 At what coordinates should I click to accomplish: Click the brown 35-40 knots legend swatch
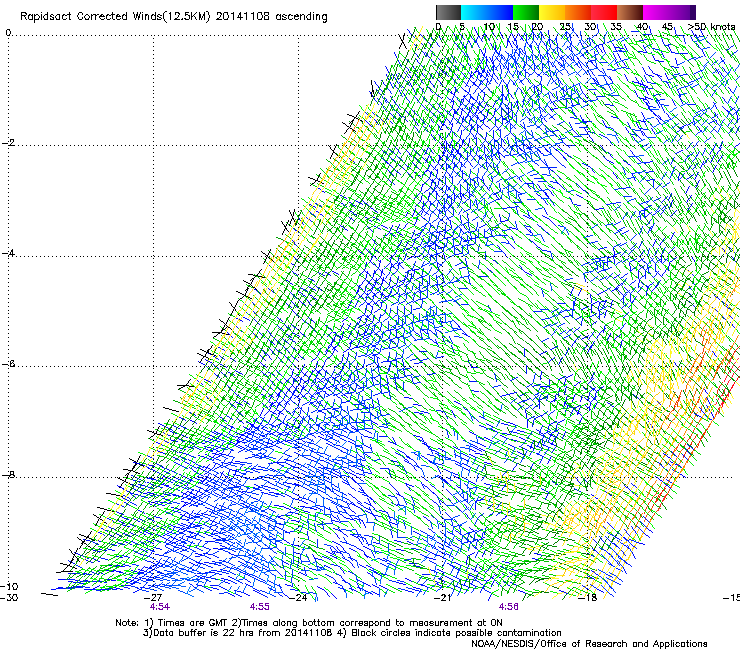point(630,12)
